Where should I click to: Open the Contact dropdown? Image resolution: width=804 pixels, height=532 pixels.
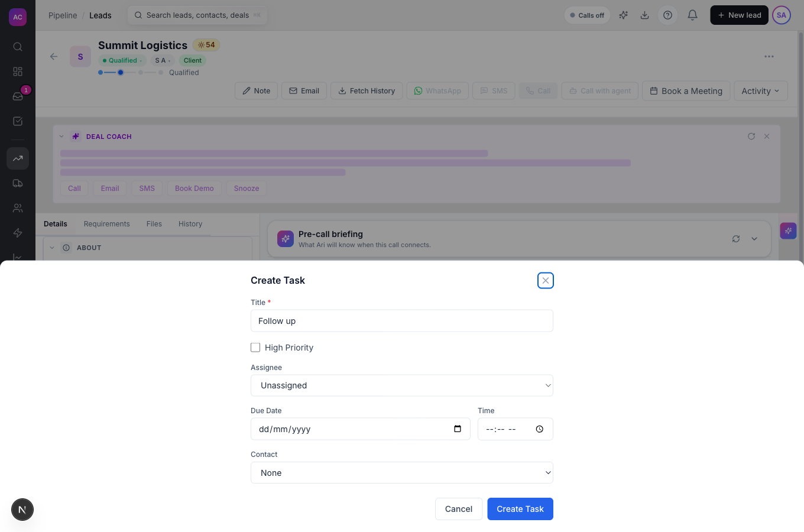402,473
